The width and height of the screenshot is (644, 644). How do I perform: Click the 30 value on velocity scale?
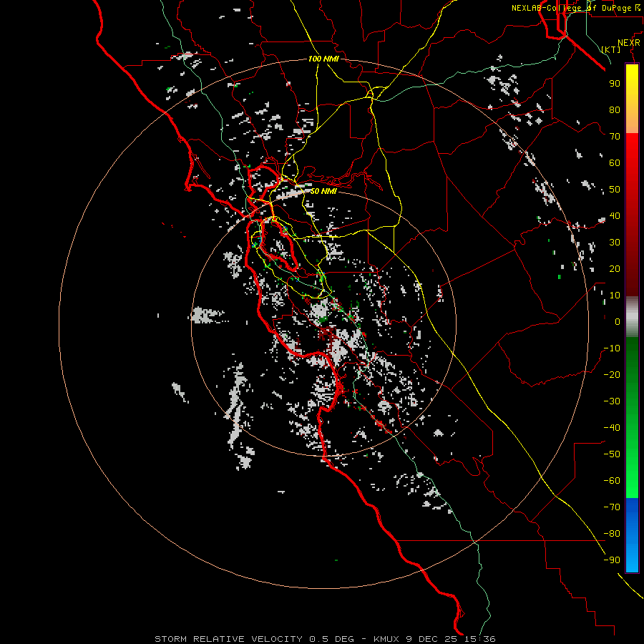pos(615,243)
